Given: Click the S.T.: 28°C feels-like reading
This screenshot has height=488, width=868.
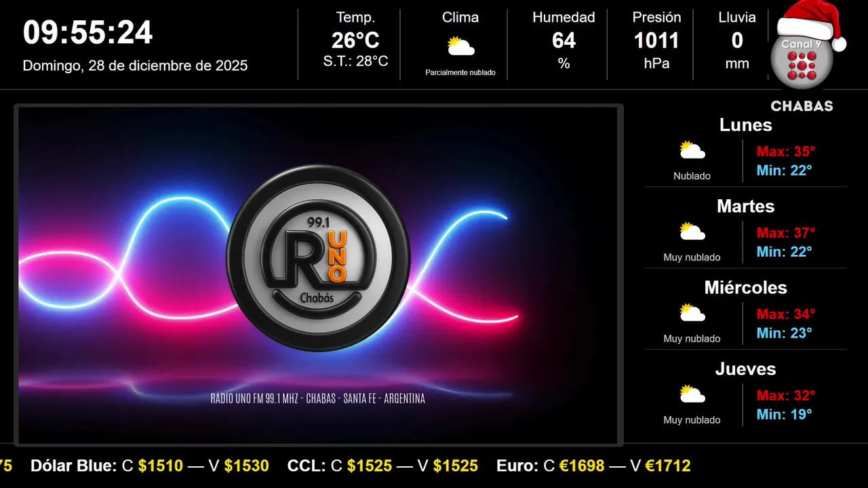Looking at the screenshot, I should (355, 61).
